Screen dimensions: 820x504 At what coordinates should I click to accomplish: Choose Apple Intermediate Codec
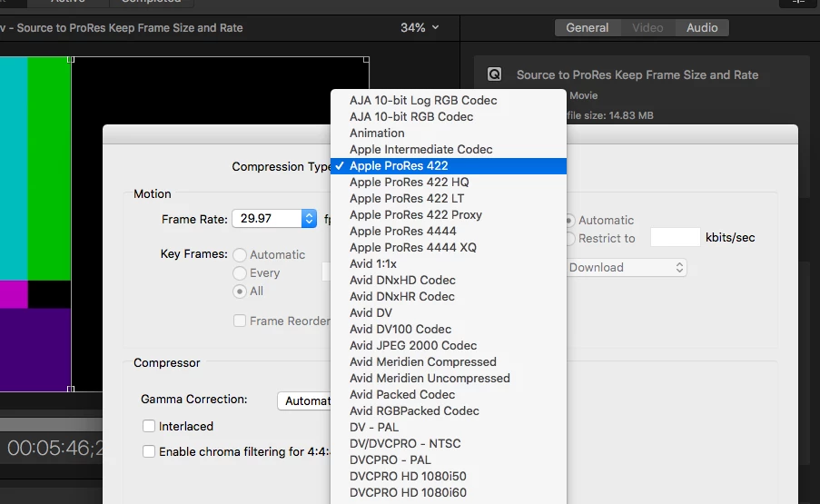tap(449, 150)
